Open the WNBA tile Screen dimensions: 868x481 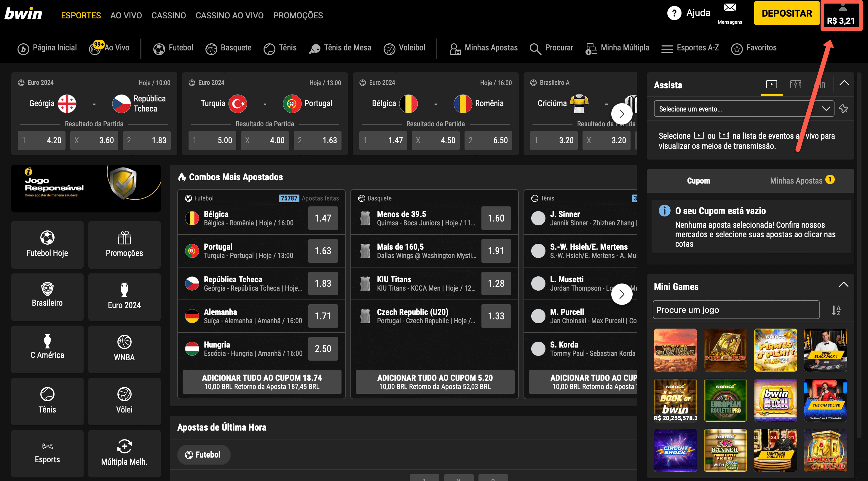coord(124,349)
